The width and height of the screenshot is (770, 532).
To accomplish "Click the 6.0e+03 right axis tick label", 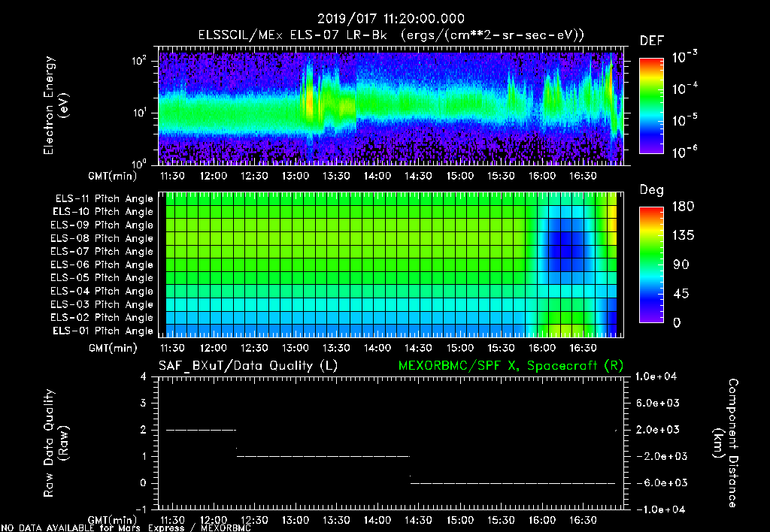I will pyautogui.click(x=658, y=403).
